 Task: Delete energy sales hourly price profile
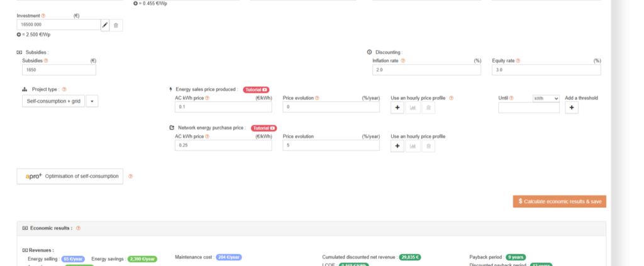428,108
